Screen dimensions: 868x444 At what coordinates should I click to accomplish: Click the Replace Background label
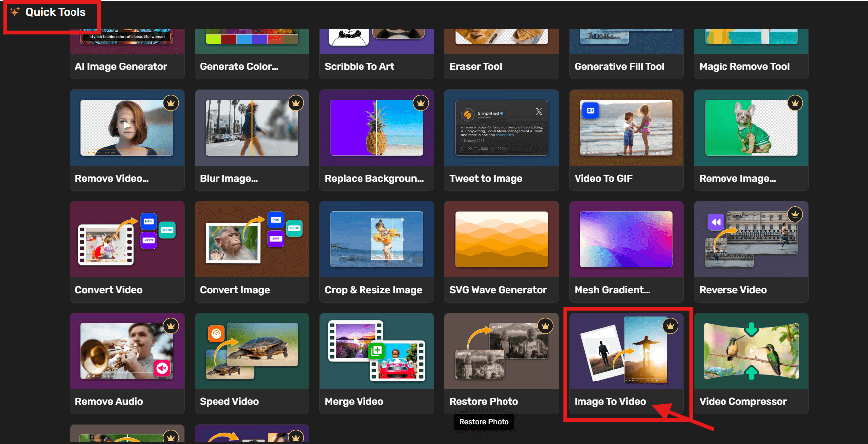[x=374, y=178]
